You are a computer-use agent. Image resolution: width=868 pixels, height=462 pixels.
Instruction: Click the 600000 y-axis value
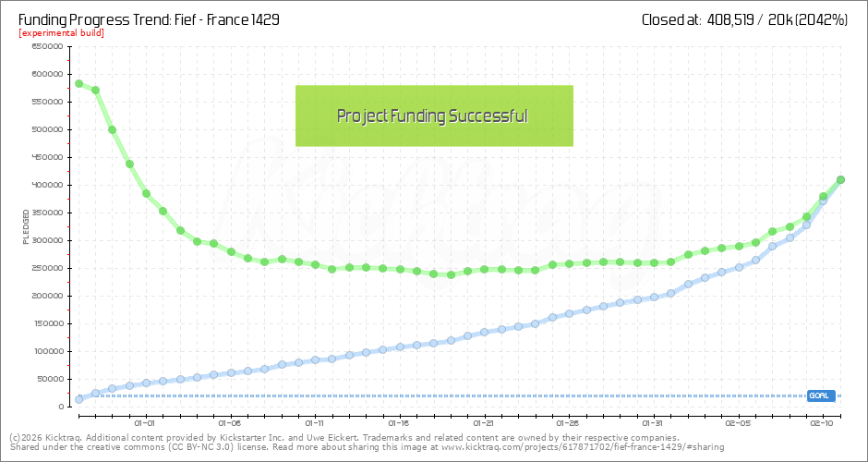coord(47,74)
